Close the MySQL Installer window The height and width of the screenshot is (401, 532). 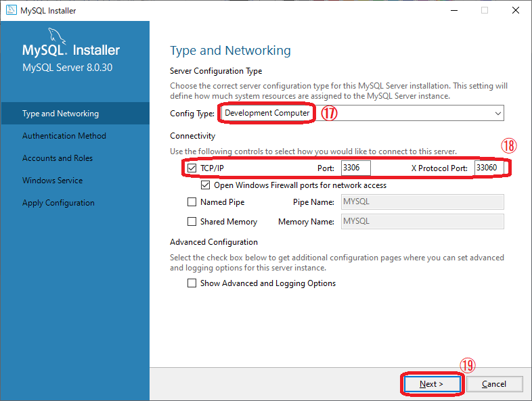516,11
